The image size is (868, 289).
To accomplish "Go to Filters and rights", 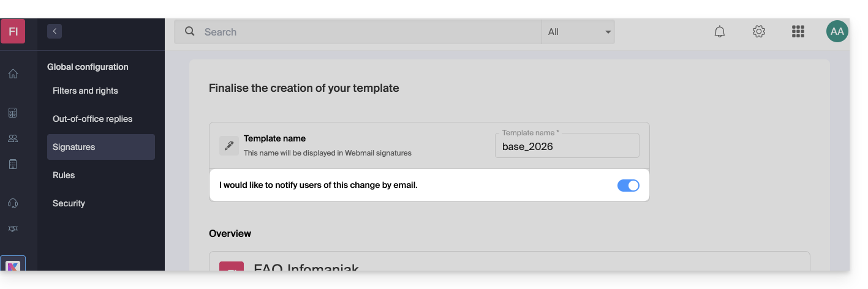I will click(85, 91).
